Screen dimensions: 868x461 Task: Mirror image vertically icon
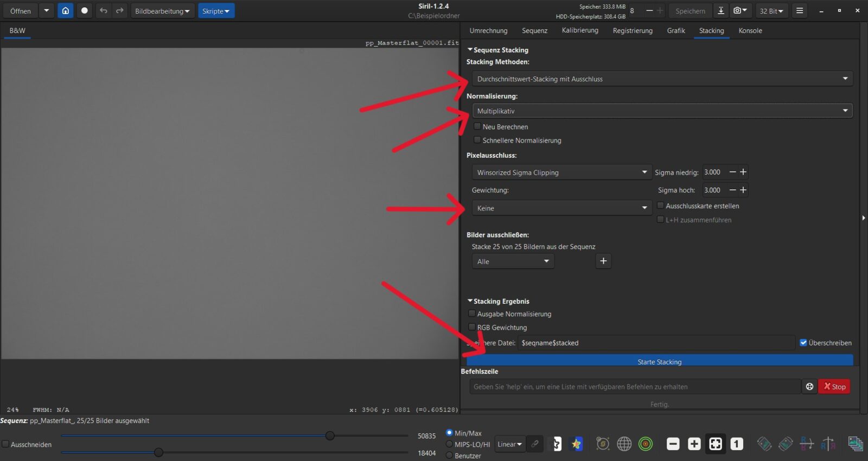(828, 444)
